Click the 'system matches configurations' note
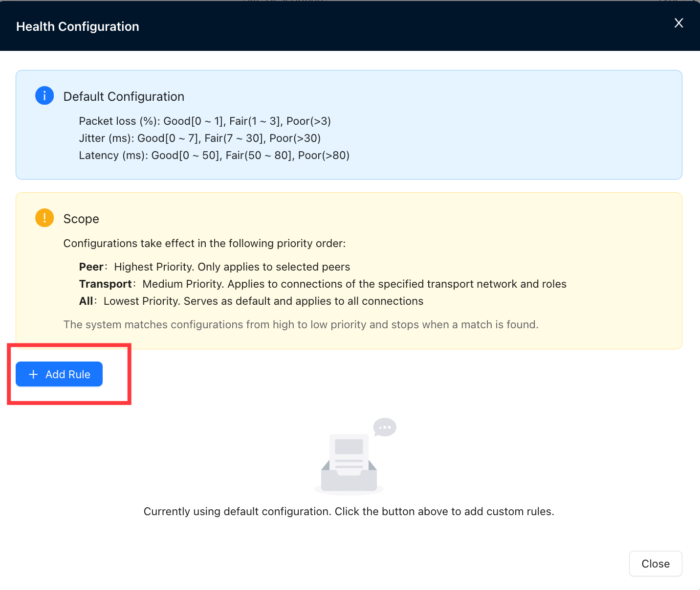Screen dimensions: 700x590 coord(301,324)
